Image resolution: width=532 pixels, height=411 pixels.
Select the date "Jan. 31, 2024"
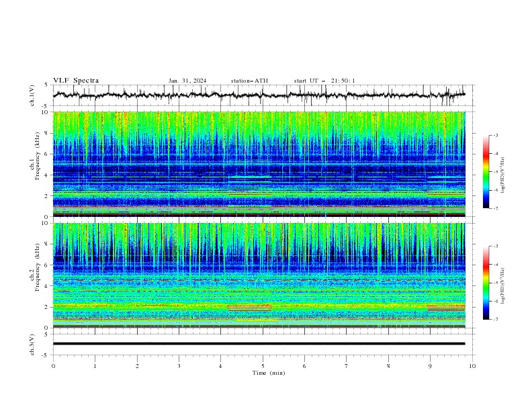click(187, 81)
